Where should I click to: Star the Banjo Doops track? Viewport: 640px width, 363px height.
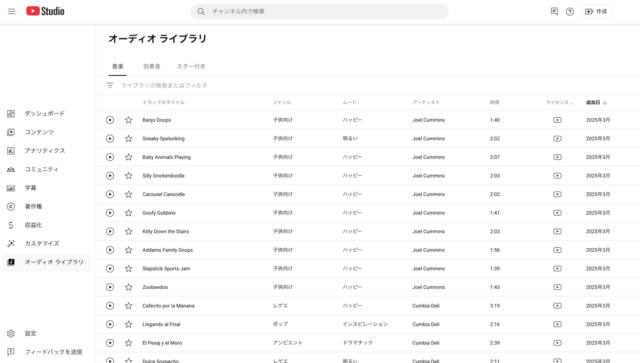129,120
